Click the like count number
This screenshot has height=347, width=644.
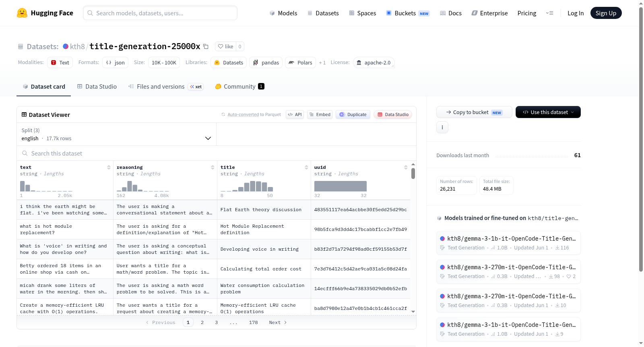point(240,47)
